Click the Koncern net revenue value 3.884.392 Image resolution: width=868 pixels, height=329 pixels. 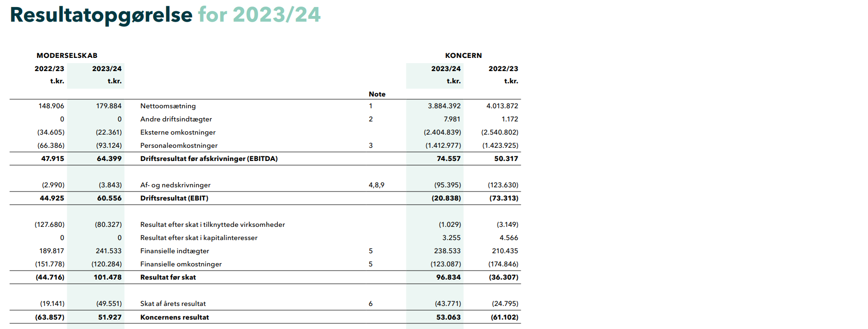click(x=444, y=106)
